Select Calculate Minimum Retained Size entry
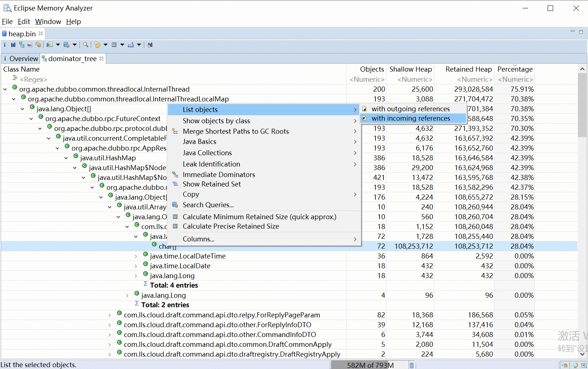Image resolution: width=588 pixels, height=369 pixels. [x=264, y=217]
